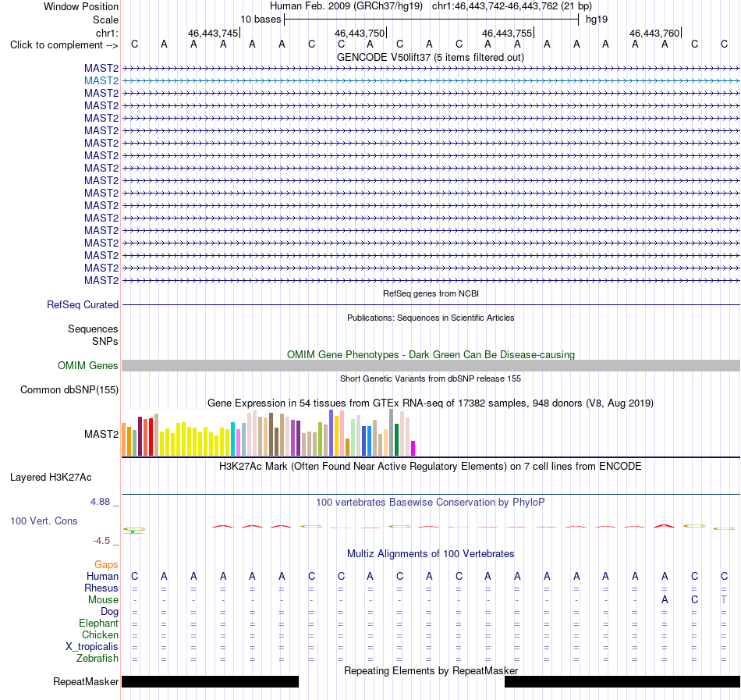Click the -4.5 conservation scale value
741x700 pixels.
[101, 540]
